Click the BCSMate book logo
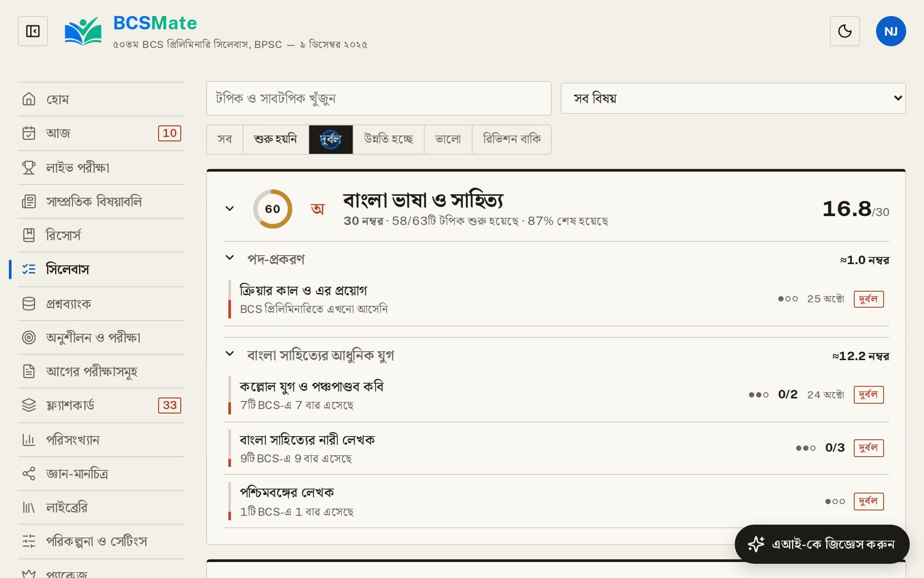The width and height of the screenshot is (924, 578). coord(83,31)
